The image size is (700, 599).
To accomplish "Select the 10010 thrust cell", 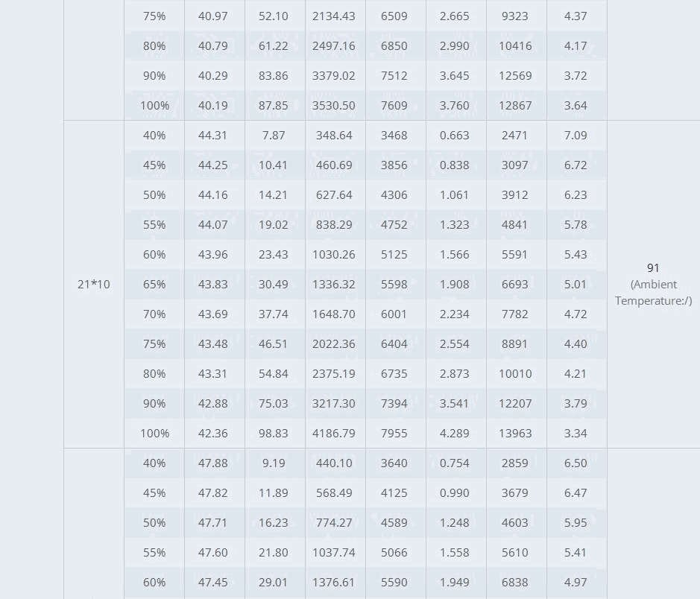I will click(x=515, y=373).
